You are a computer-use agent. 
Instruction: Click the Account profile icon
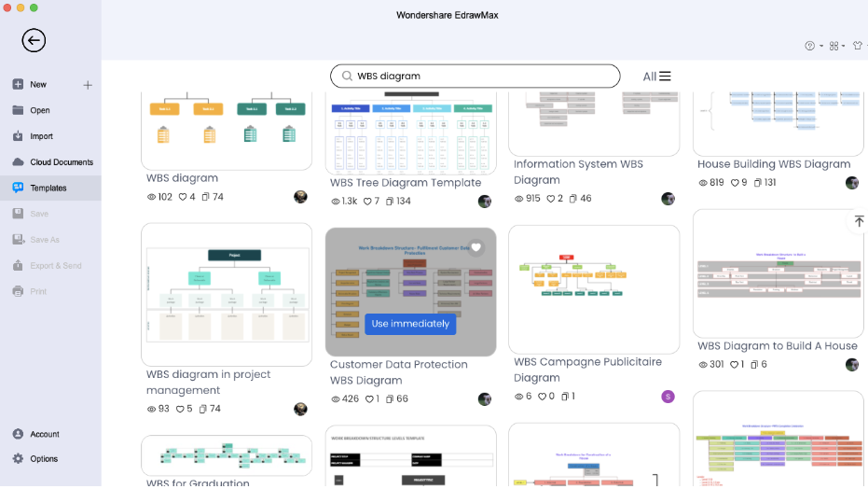(18, 434)
